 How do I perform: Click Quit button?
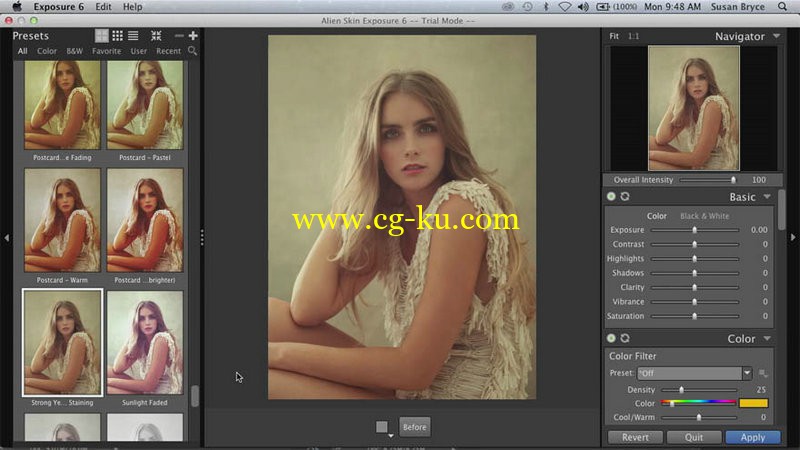(x=694, y=437)
